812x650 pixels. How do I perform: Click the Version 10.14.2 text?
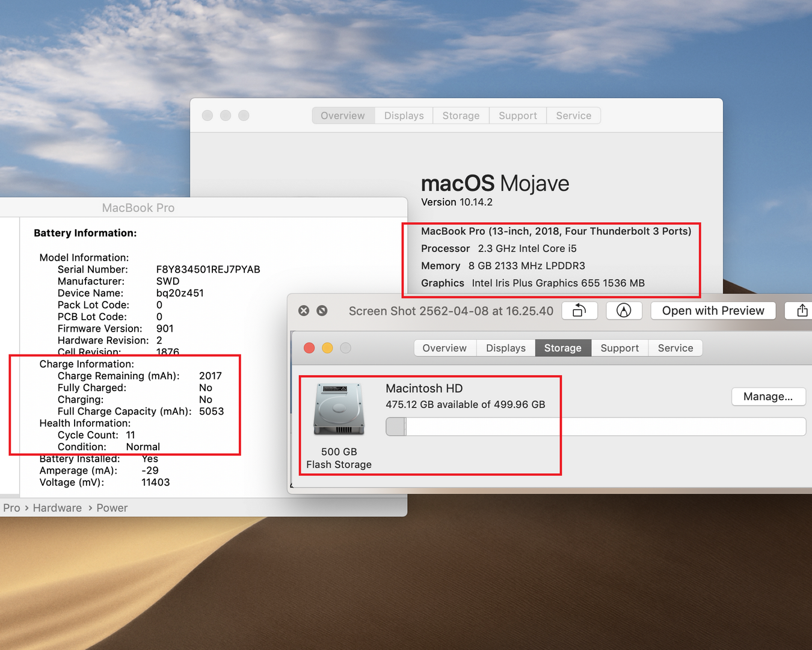(457, 202)
